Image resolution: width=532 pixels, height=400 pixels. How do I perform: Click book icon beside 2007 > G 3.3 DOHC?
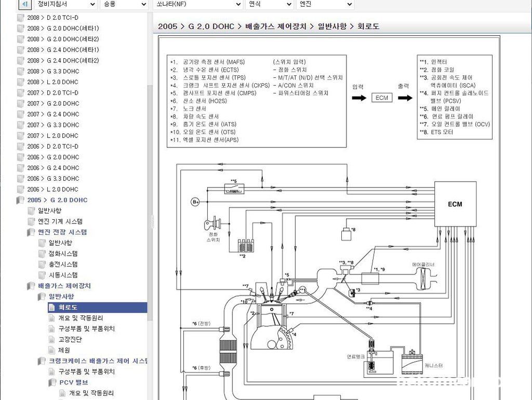(21, 125)
